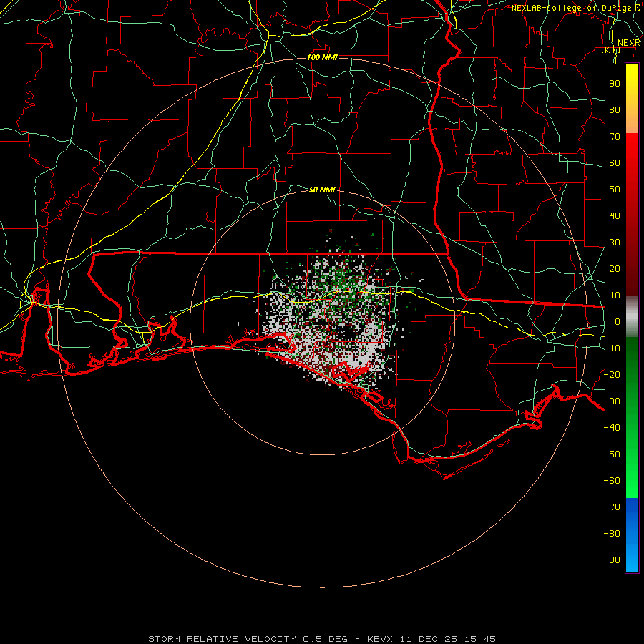
Task: Click the 40 value on velocity scale
Action: pyautogui.click(x=615, y=216)
